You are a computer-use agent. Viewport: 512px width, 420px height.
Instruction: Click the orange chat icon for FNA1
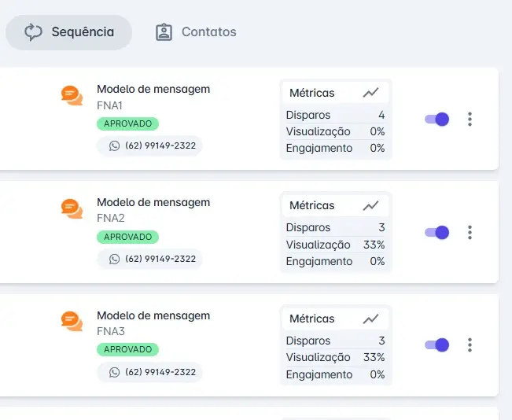72,96
